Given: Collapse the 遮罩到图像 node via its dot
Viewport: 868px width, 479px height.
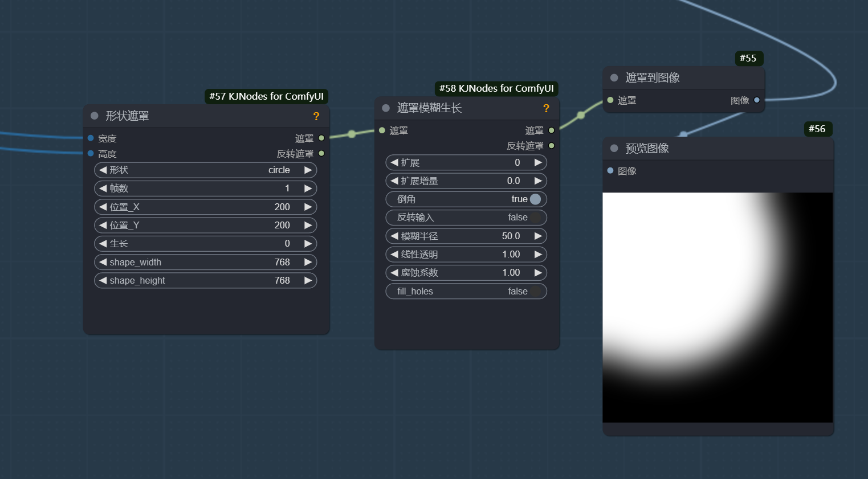Looking at the screenshot, I should point(614,77).
